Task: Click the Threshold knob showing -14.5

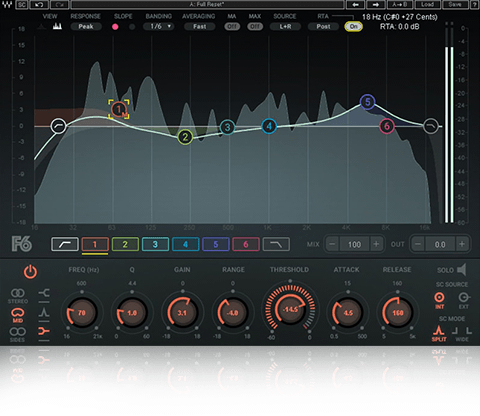Action: 290,309
